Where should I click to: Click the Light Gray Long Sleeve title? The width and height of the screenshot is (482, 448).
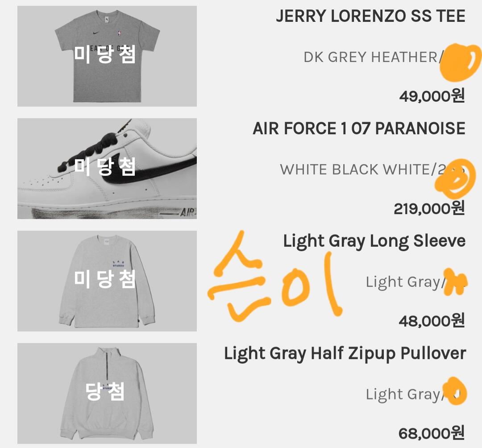pos(374,241)
